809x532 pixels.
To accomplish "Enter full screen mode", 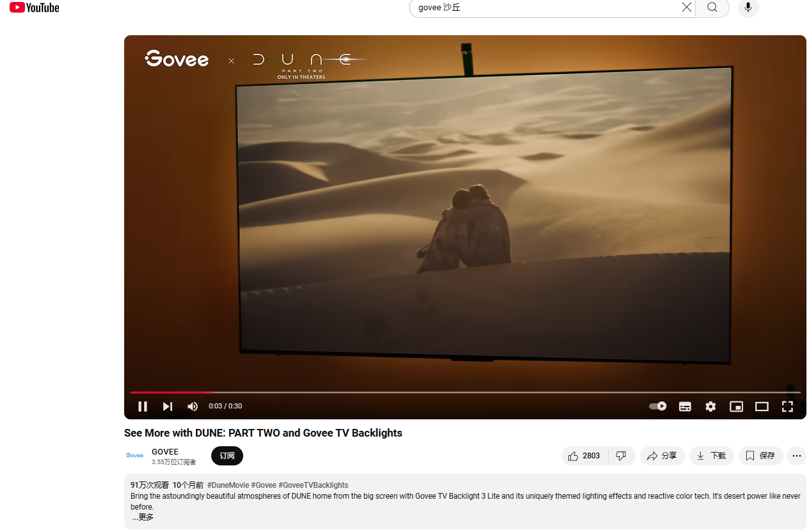I will coord(787,407).
